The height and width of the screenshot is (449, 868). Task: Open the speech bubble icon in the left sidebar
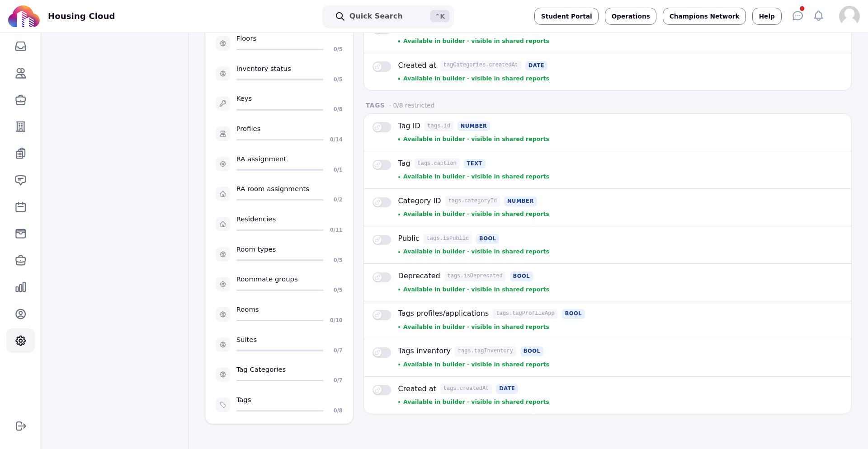[20, 180]
